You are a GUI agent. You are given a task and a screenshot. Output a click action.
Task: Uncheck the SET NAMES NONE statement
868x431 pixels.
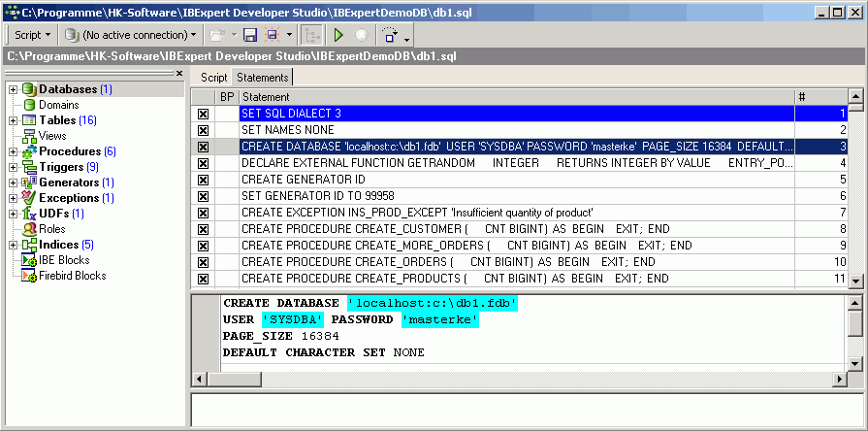click(203, 130)
